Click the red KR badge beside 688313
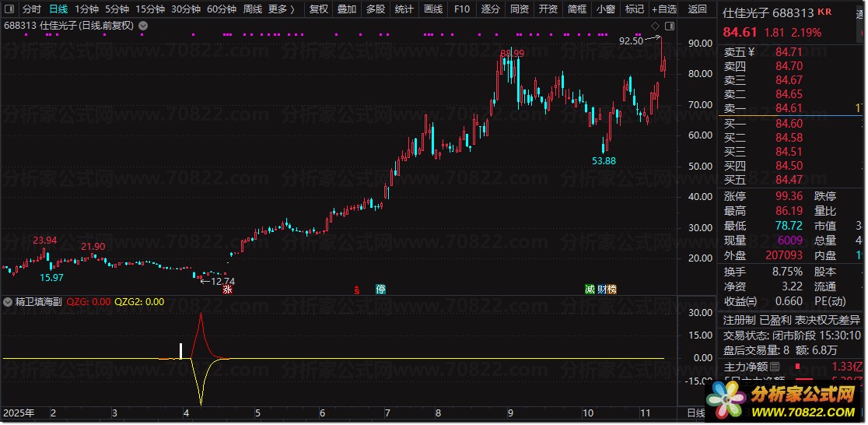The image size is (868, 425). pyautogui.click(x=824, y=12)
